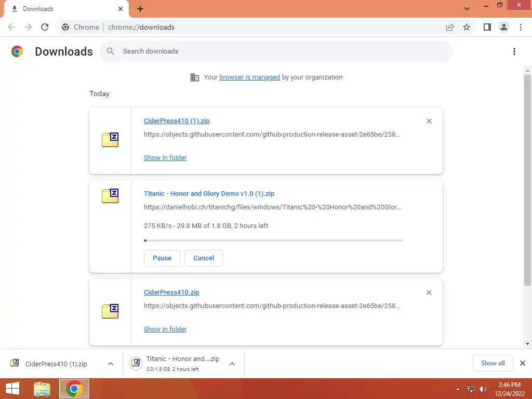The image size is (532, 399).
Task: Show CiderPress410.zip in folder
Action: click(x=165, y=329)
